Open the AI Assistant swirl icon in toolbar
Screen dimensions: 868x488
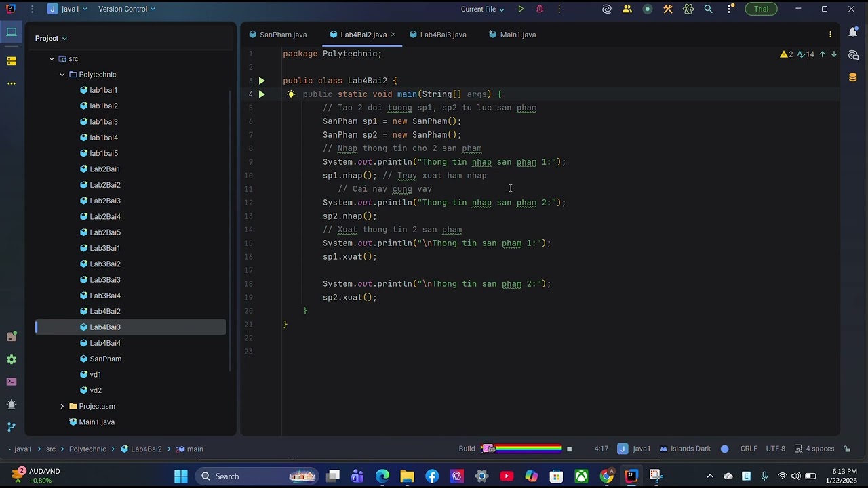tap(607, 9)
